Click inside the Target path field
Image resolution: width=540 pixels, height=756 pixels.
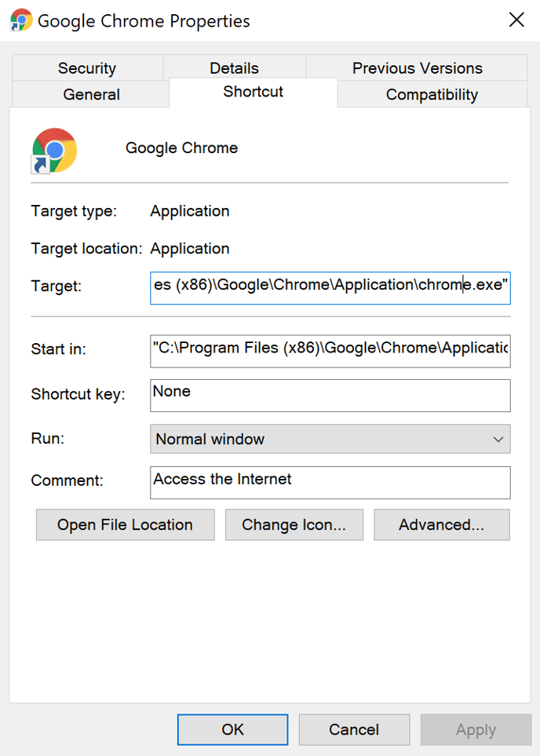point(330,287)
